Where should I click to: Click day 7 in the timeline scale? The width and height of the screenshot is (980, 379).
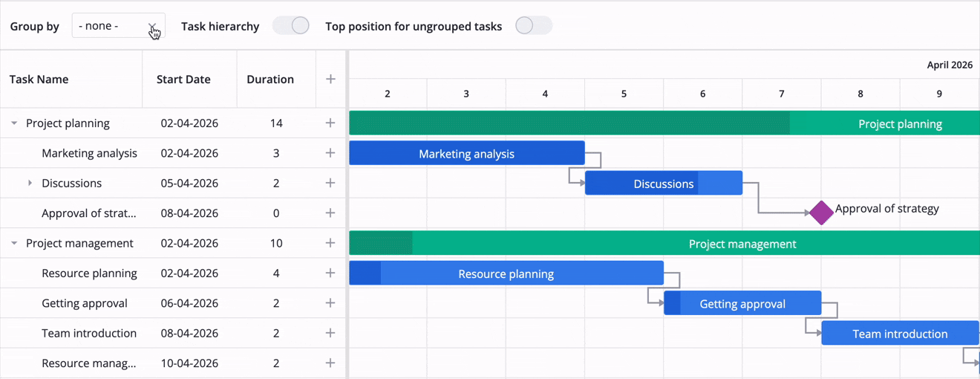tap(782, 94)
